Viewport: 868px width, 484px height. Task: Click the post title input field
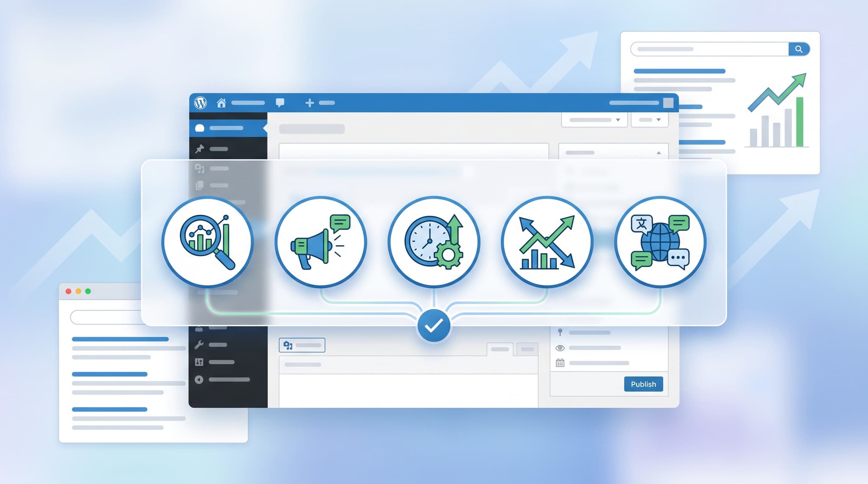[414, 151]
